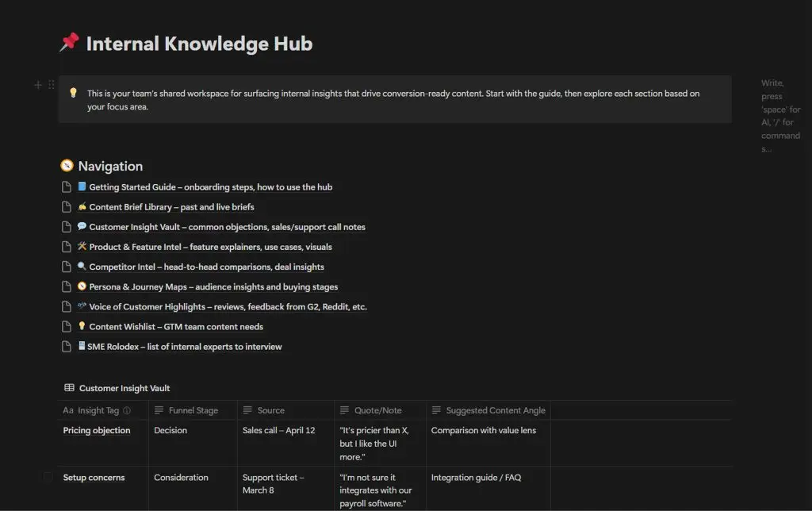Open Competitor Intel page link
This screenshot has height=511, width=812.
click(206, 267)
